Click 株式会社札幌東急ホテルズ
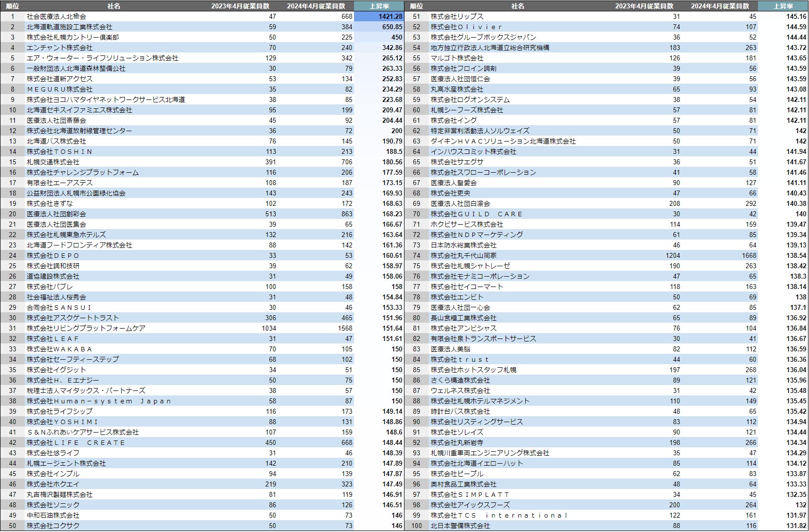This screenshot has height=532, width=809. 66,235
